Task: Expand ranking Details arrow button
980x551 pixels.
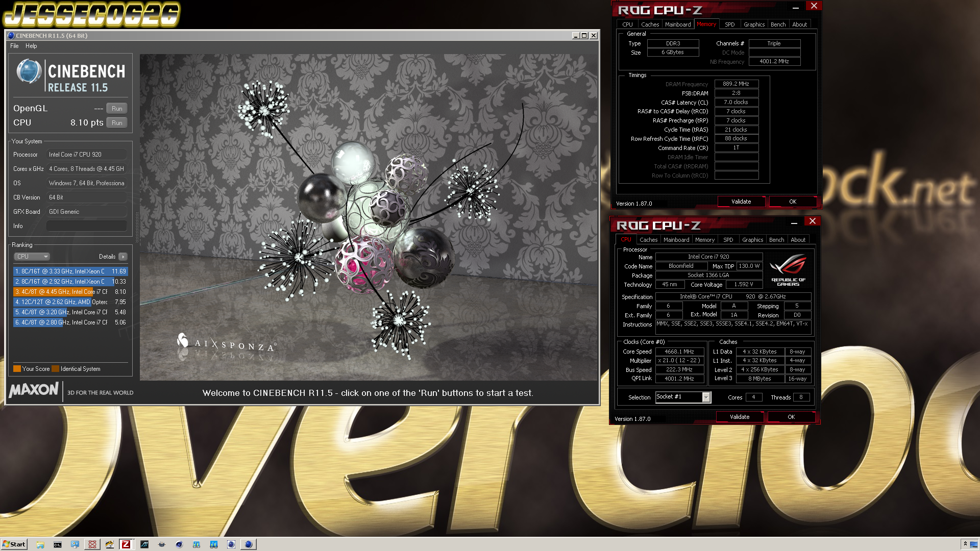Action: (123, 257)
